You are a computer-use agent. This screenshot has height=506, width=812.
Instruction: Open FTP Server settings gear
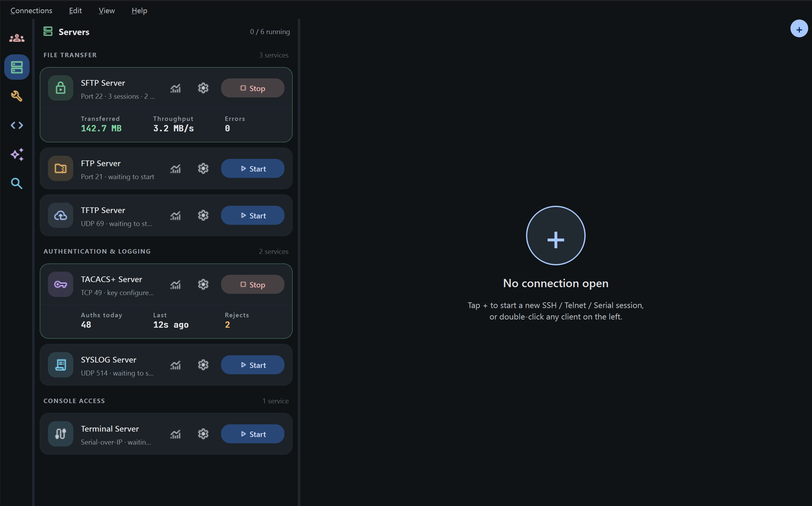pyautogui.click(x=203, y=168)
